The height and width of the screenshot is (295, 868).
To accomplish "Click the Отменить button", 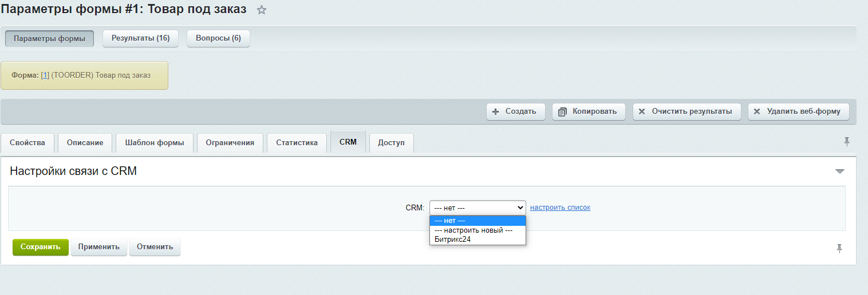I will (155, 247).
